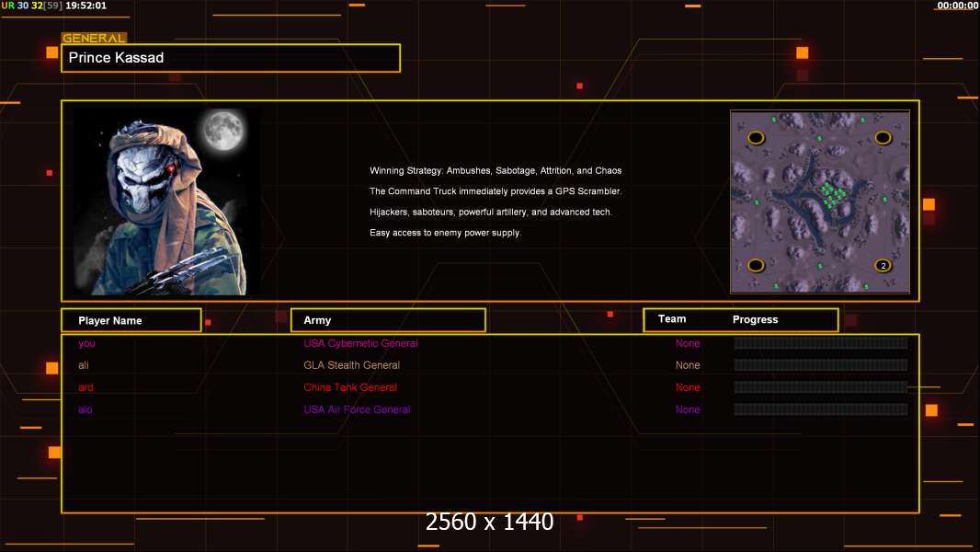
Task: Click the Progress column label
Action: coord(755,319)
